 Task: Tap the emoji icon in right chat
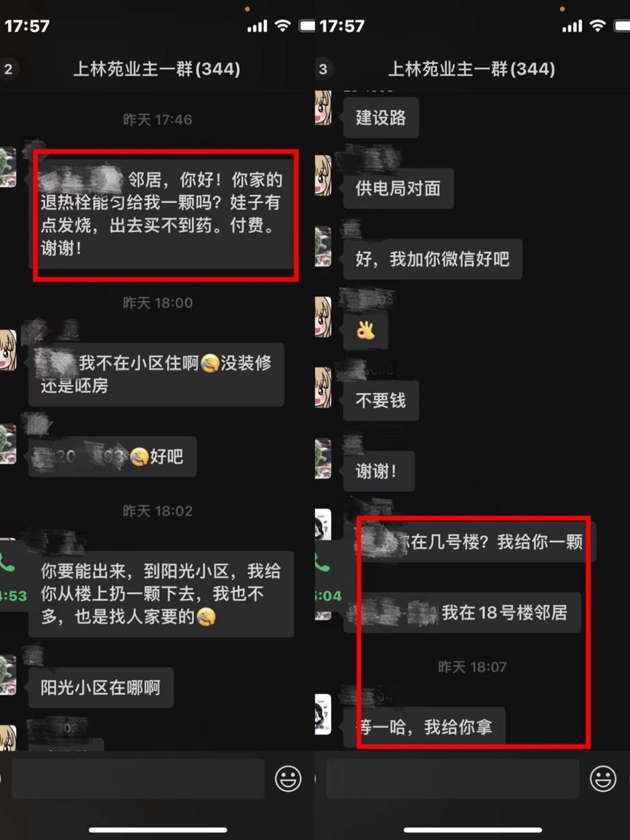click(603, 779)
